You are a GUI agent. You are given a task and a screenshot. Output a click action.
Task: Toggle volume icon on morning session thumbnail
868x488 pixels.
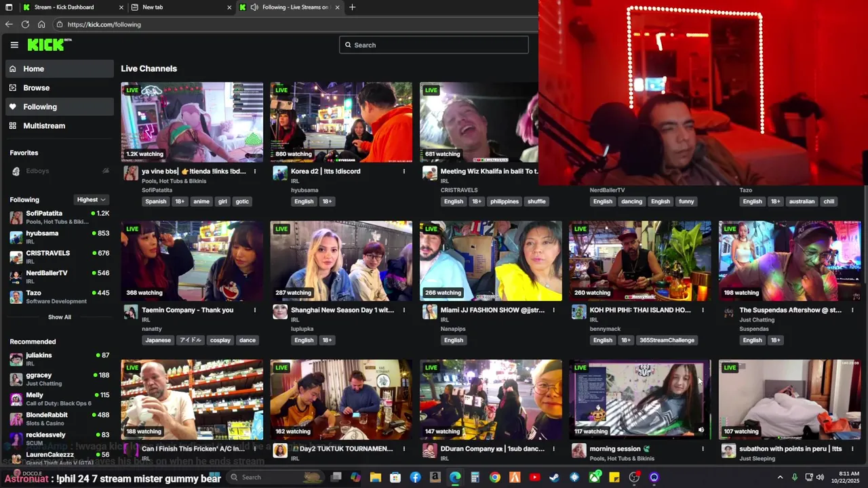coord(701,430)
